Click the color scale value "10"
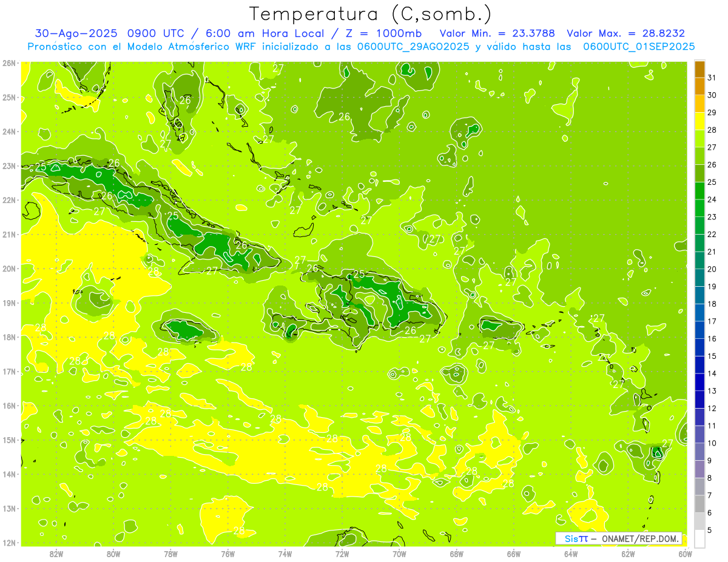Screen dimensions: 728x562 [x=712, y=443]
